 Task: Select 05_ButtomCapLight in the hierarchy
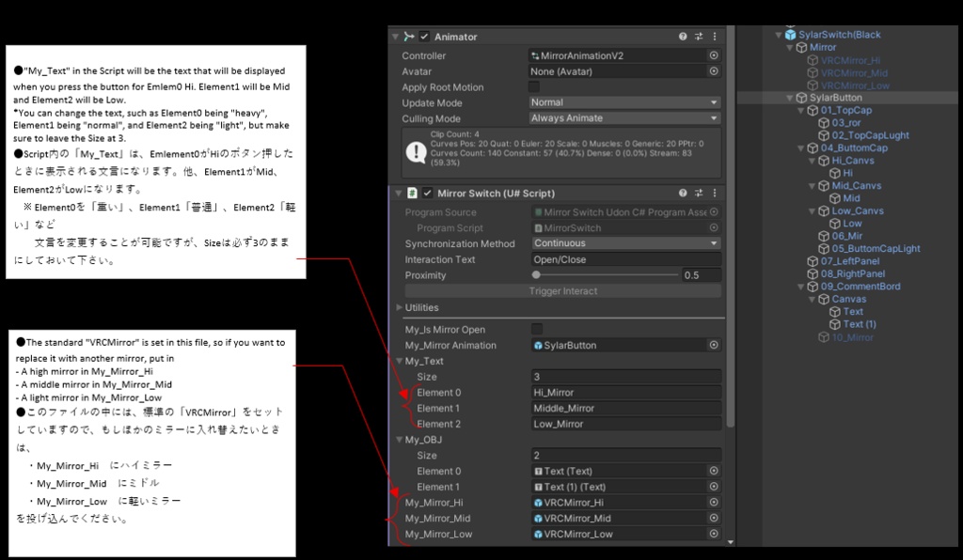click(876, 248)
